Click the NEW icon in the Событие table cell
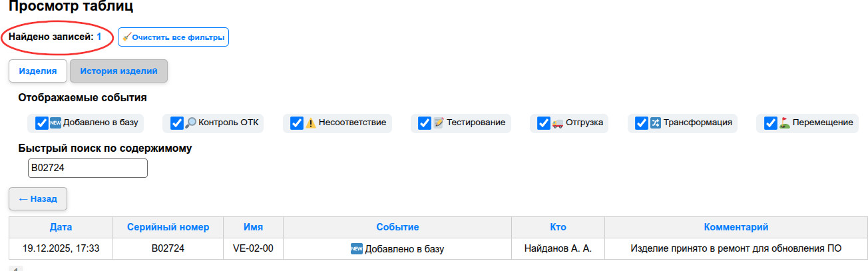Image resolution: width=868 pixels, height=271 pixels. pyautogui.click(x=356, y=249)
